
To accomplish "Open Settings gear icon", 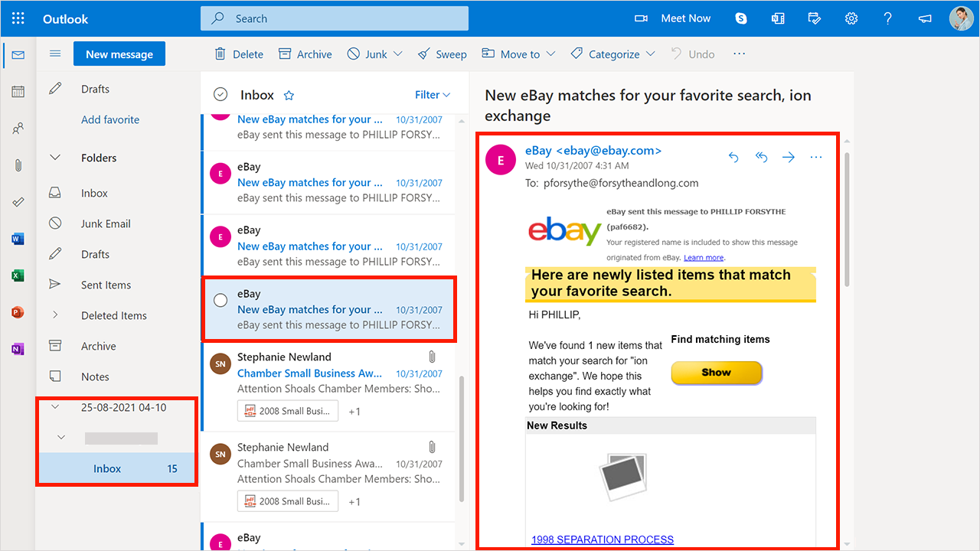I will [x=851, y=18].
